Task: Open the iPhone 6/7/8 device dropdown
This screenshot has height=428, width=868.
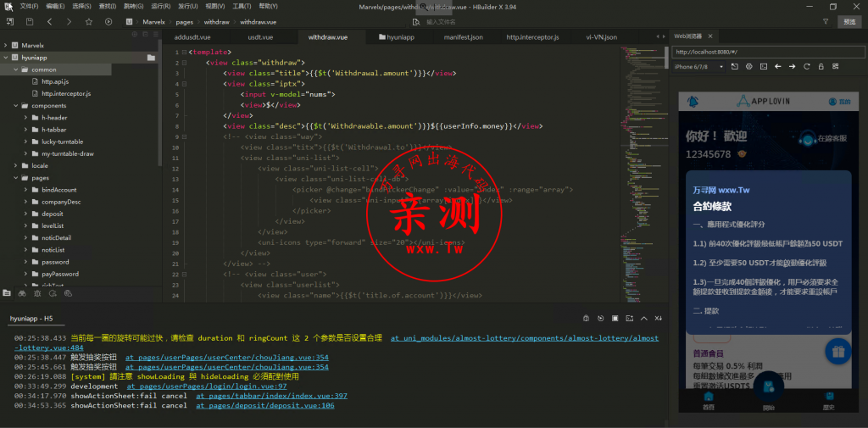Action: coord(698,67)
